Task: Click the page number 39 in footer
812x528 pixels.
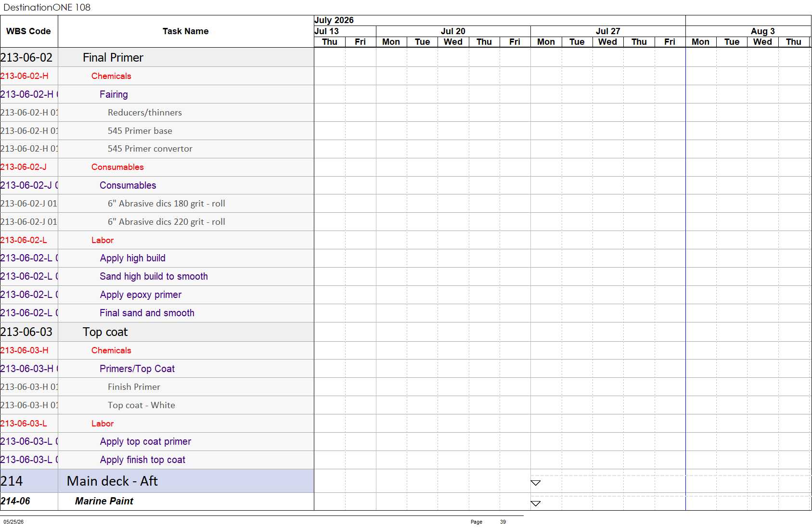Action: (x=503, y=522)
